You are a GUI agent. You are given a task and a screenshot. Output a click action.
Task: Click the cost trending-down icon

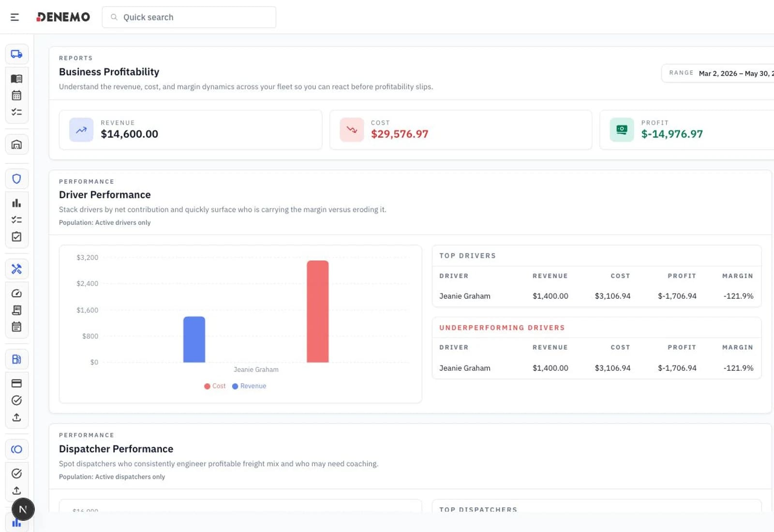[x=352, y=130]
